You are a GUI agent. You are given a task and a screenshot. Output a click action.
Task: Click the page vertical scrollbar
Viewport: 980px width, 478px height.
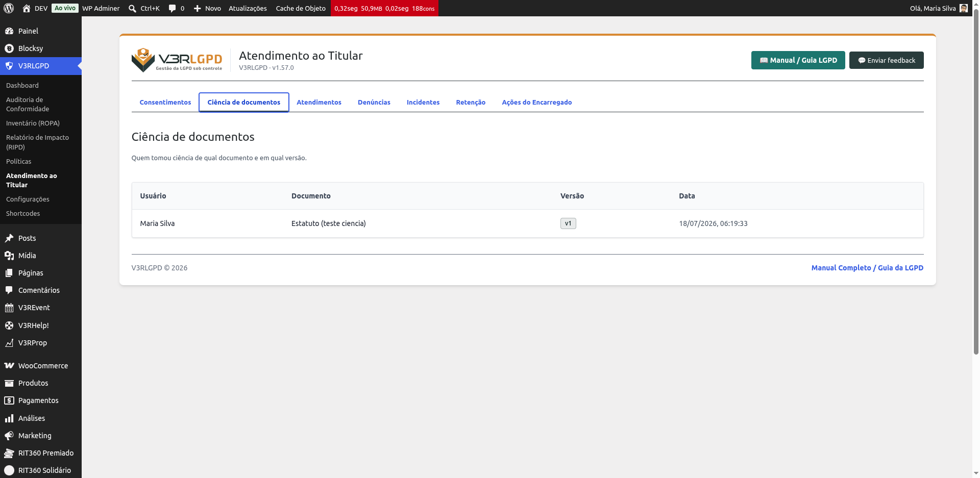(976, 184)
